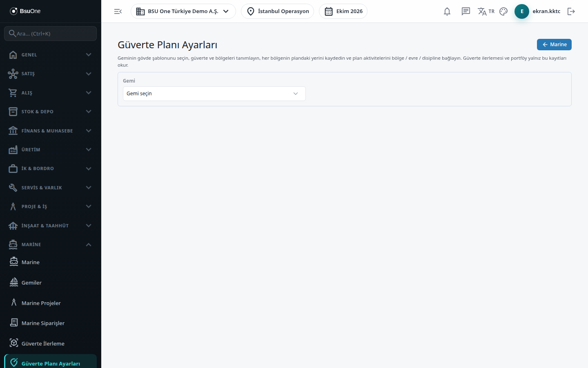This screenshot has width=588, height=368.
Task: Open the Gemiler menu item
Action: point(51,283)
